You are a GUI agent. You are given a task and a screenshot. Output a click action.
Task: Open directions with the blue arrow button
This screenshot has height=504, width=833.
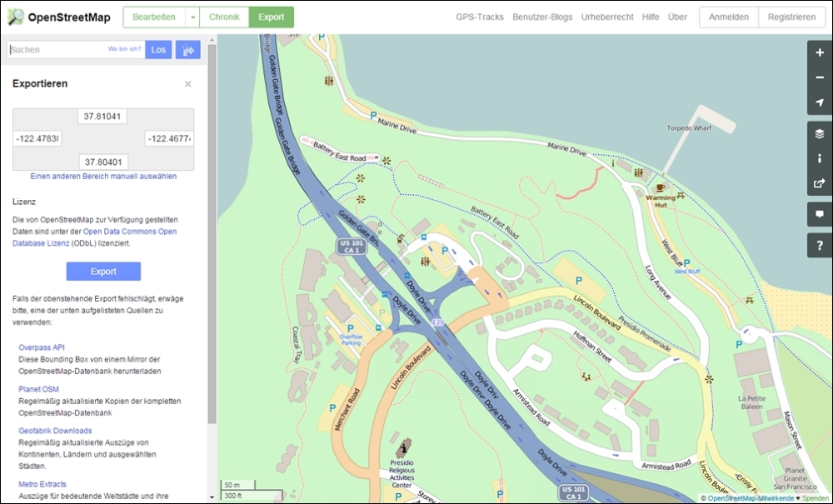pyautogui.click(x=188, y=50)
